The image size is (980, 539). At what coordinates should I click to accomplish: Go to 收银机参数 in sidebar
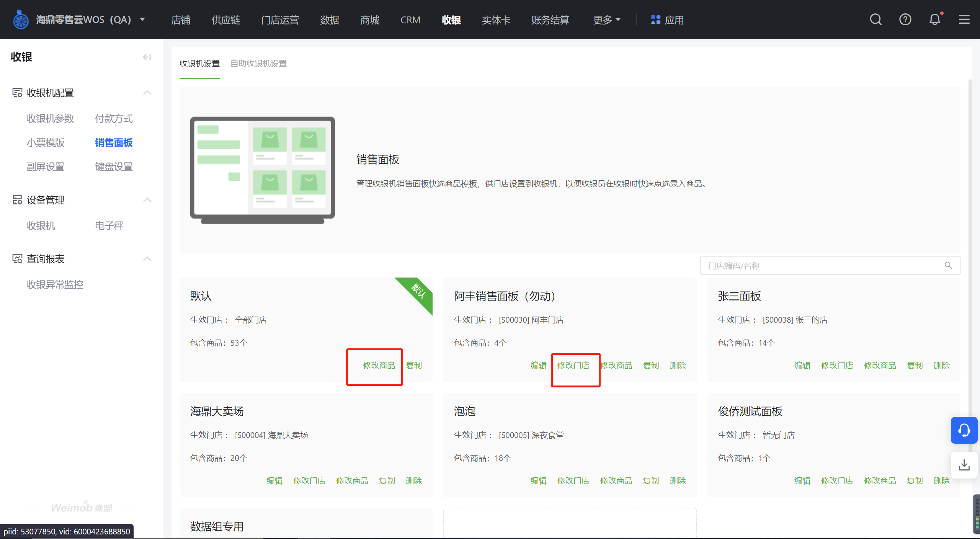tap(50, 119)
